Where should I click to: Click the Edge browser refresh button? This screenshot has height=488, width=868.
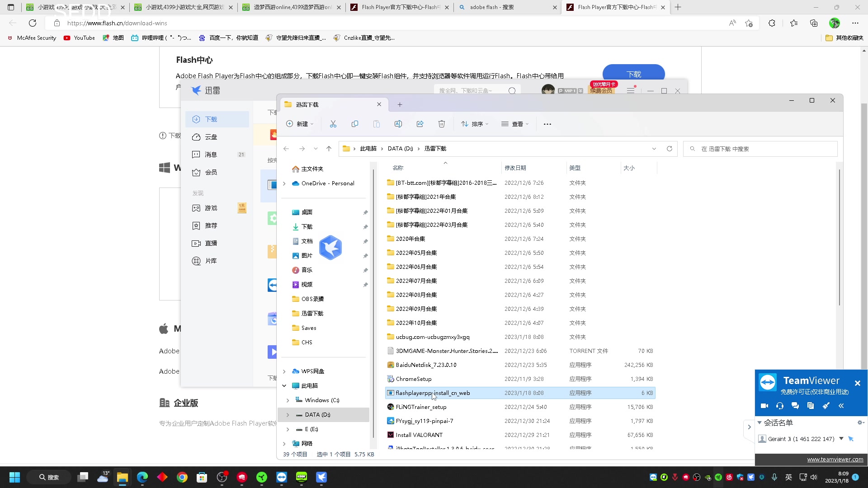click(33, 23)
